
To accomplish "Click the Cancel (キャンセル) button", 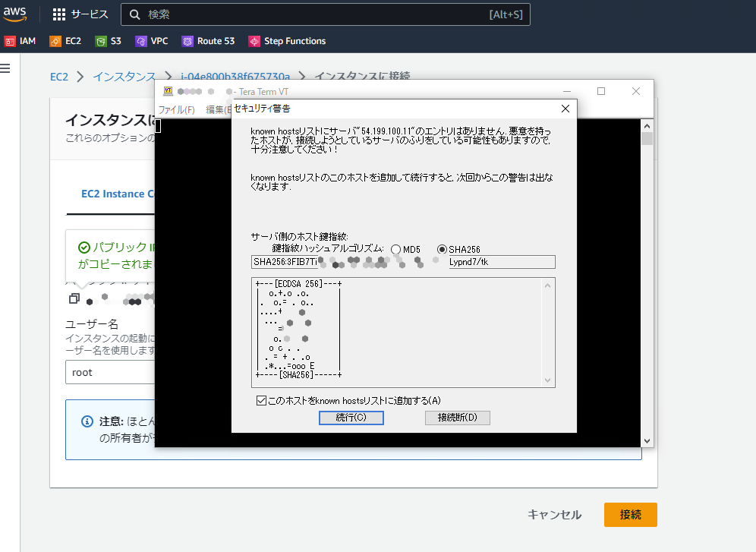I will (x=554, y=515).
